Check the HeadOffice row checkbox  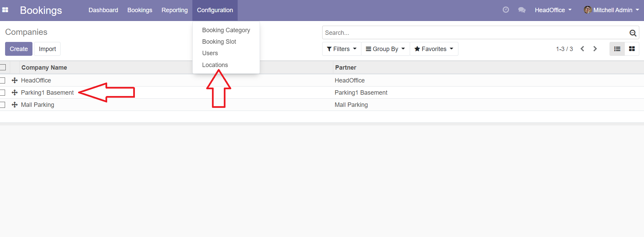tap(3, 80)
